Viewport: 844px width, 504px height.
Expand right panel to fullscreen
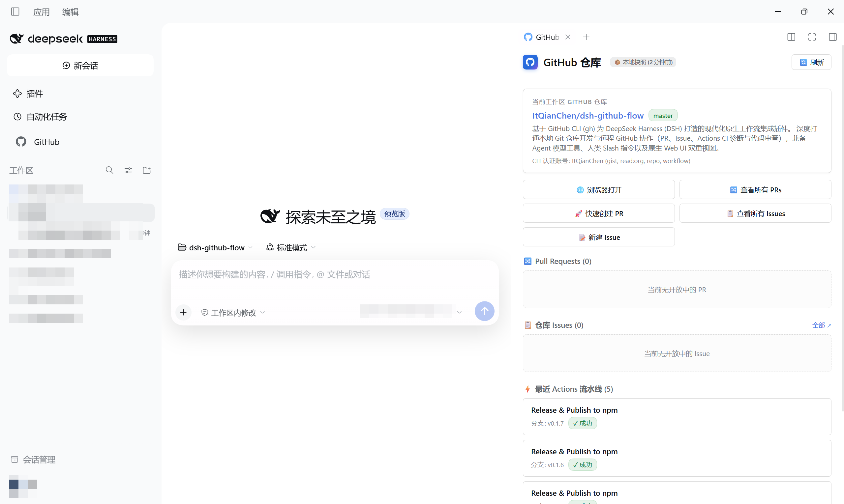tap(812, 37)
